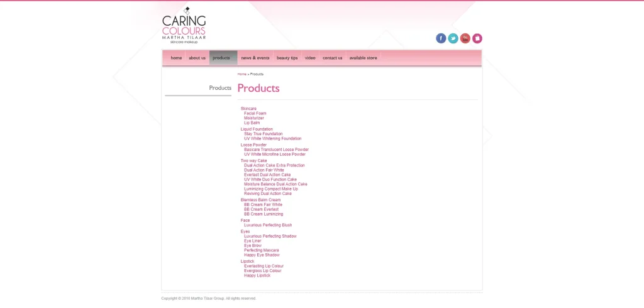
Task: Open the Happy Lipstick product link
Action: (x=257, y=275)
